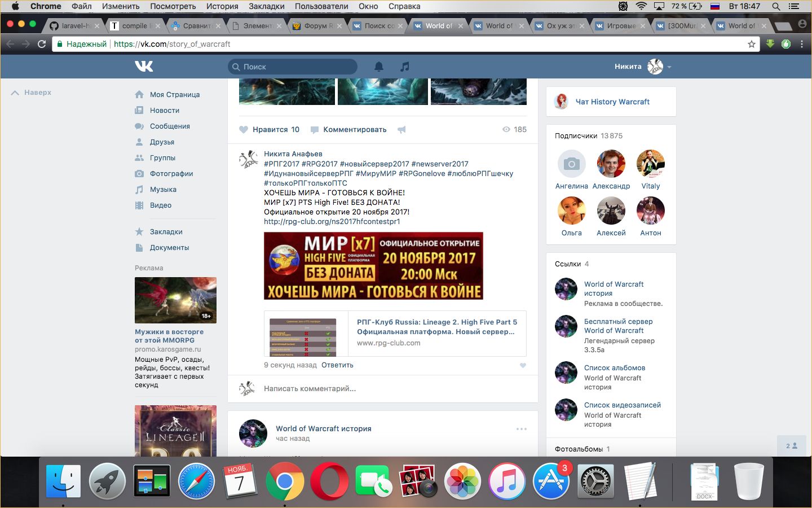812x508 pixels.
Task: Reload the page in Chrome
Action: (x=42, y=44)
